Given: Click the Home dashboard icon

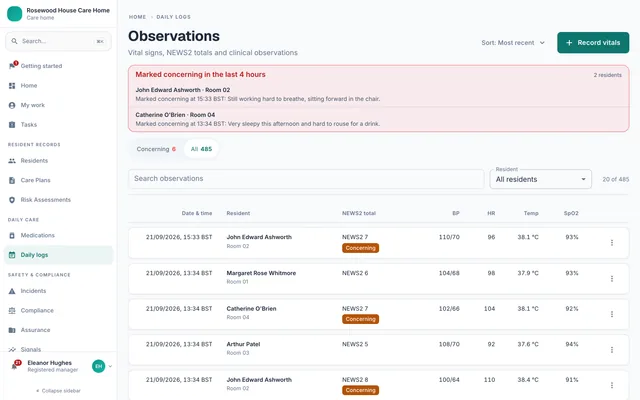Looking at the screenshot, I should [x=12, y=86].
